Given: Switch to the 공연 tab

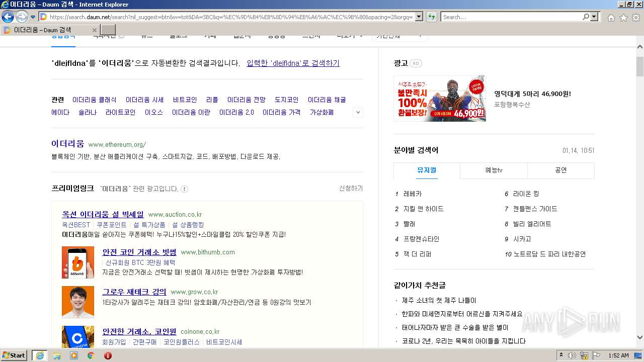Looking at the screenshot, I should point(561,170).
